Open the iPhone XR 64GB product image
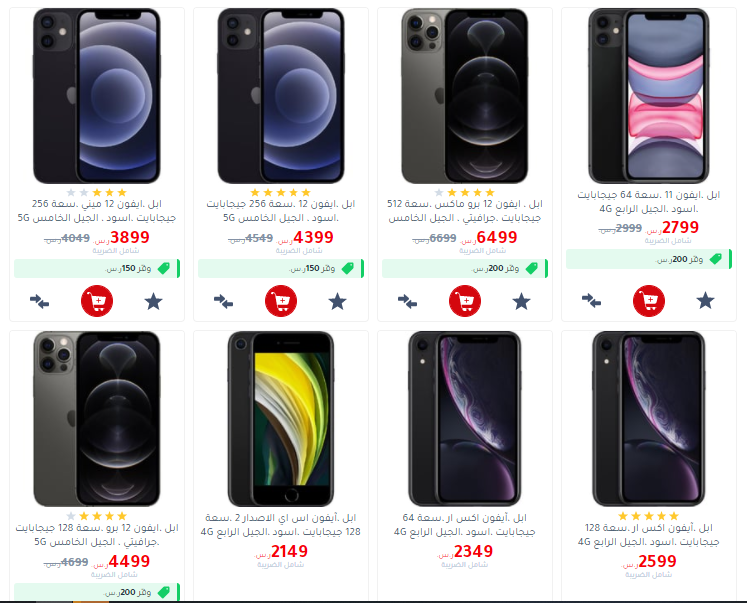 point(464,419)
